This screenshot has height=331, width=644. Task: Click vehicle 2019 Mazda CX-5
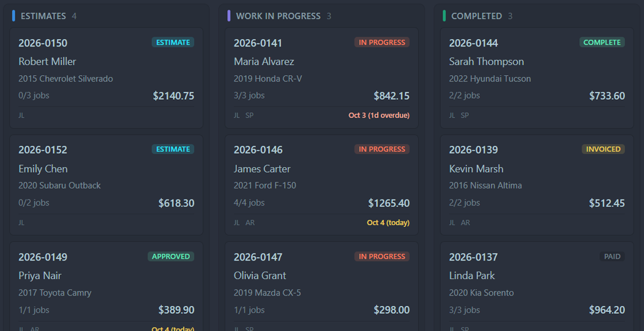point(268,293)
